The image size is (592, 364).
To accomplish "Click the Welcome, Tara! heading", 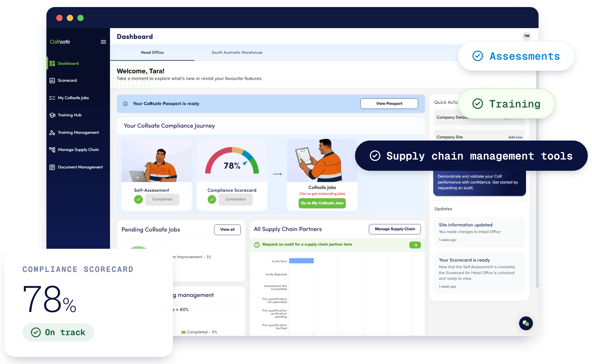I will pos(140,71).
